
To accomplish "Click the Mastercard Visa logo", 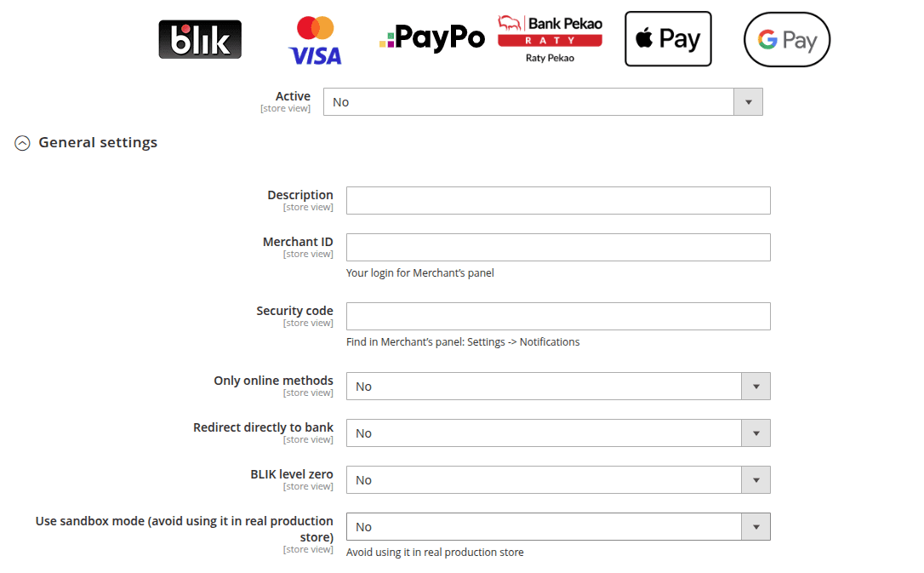I will (x=315, y=41).
